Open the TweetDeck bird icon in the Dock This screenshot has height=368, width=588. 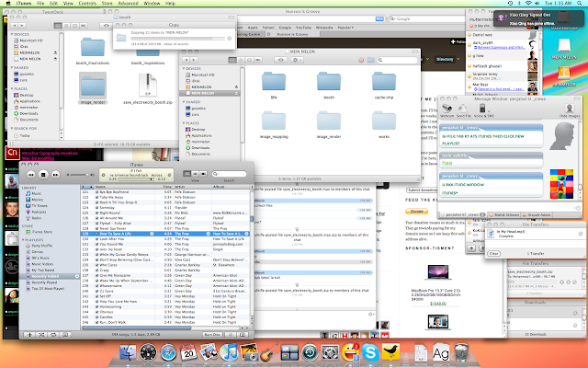pos(390,353)
